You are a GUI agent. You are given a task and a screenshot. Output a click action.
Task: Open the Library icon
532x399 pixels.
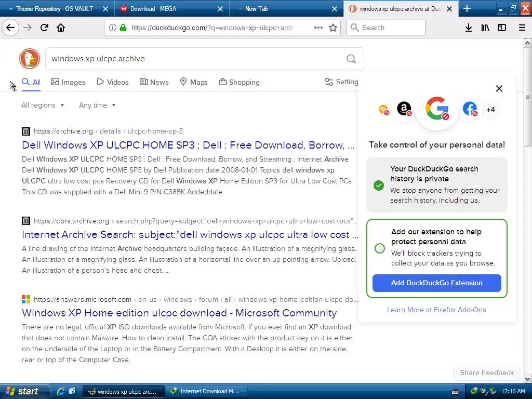tap(485, 28)
